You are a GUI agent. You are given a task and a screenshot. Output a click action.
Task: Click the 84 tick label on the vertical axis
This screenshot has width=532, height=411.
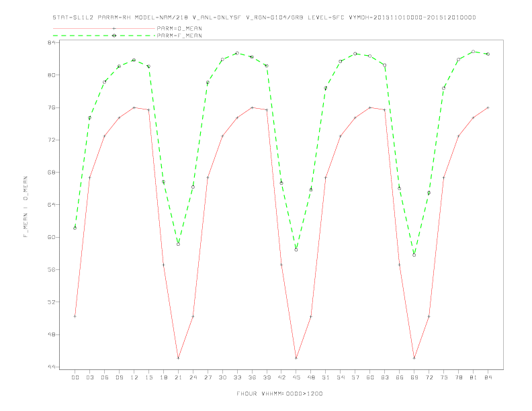coord(52,42)
